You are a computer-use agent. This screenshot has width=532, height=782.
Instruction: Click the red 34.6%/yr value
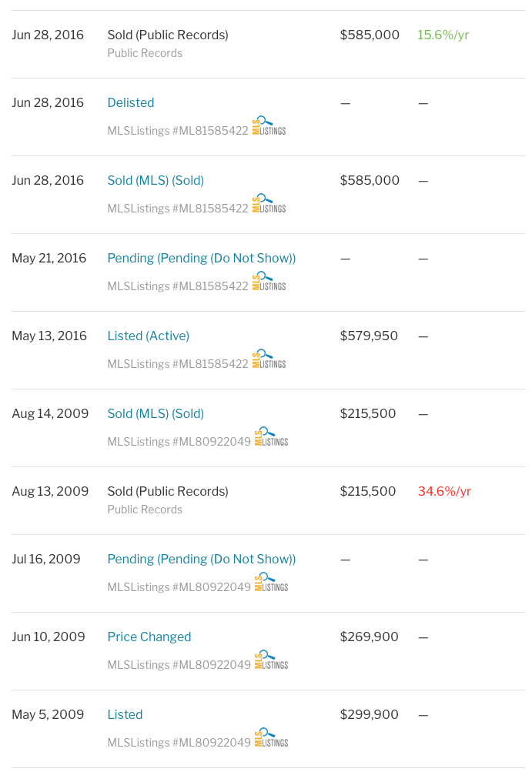(x=444, y=492)
